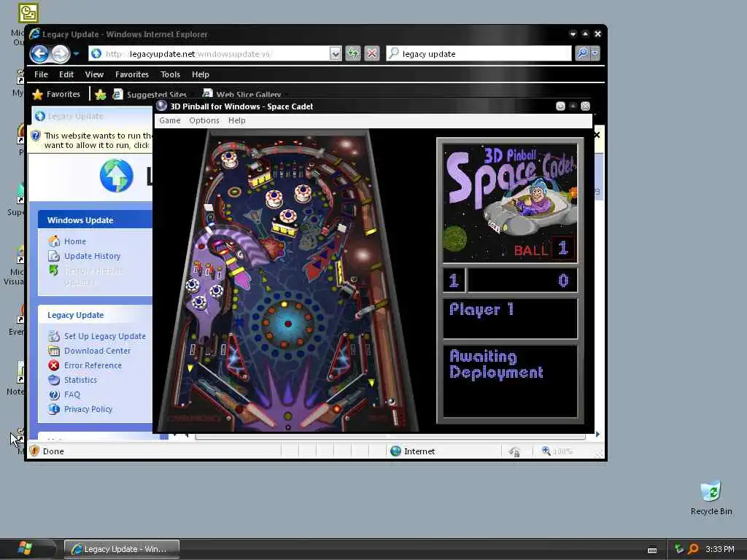Click the status bar security shield icon
This screenshot has width=747, height=560.
tap(34, 451)
